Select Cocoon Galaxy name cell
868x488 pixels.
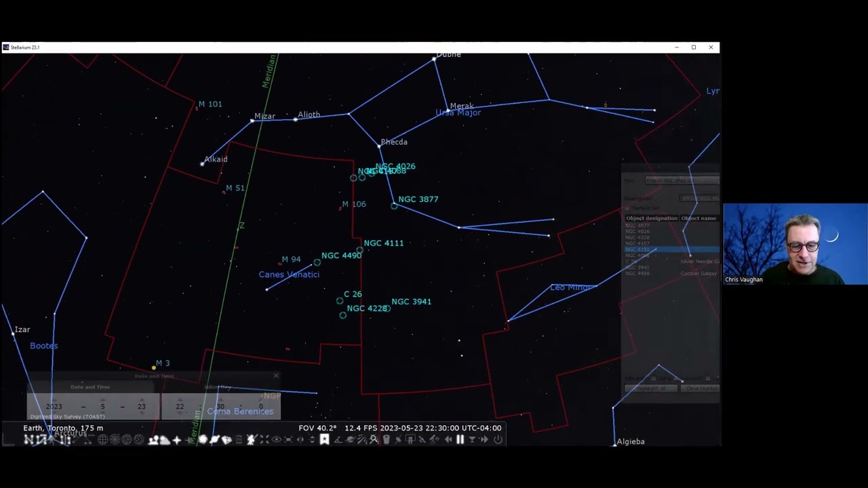tap(698, 273)
